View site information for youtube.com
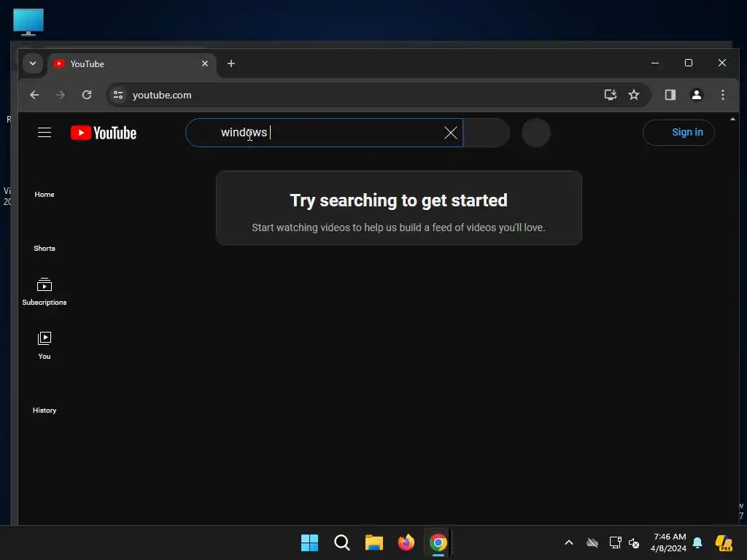This screenshot has height=560, width=747. (x=118, y=95)
